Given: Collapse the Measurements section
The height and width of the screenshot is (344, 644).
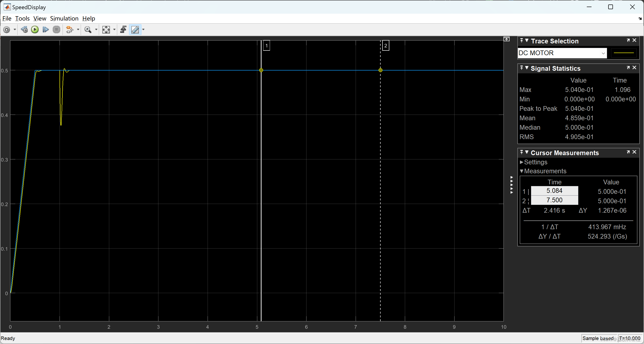Looking at the screenshot, I should point(522,171).
